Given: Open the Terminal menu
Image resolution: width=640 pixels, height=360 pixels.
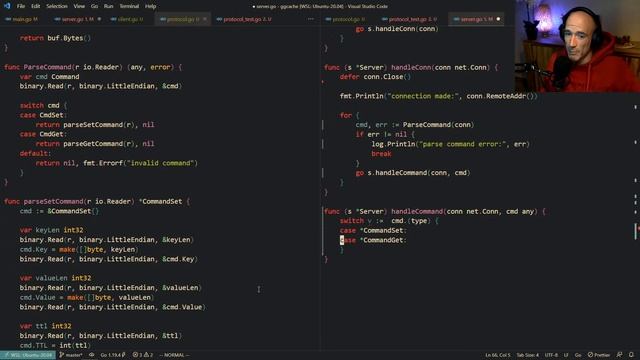Looking at the screenshot, I should click(129, 6).
